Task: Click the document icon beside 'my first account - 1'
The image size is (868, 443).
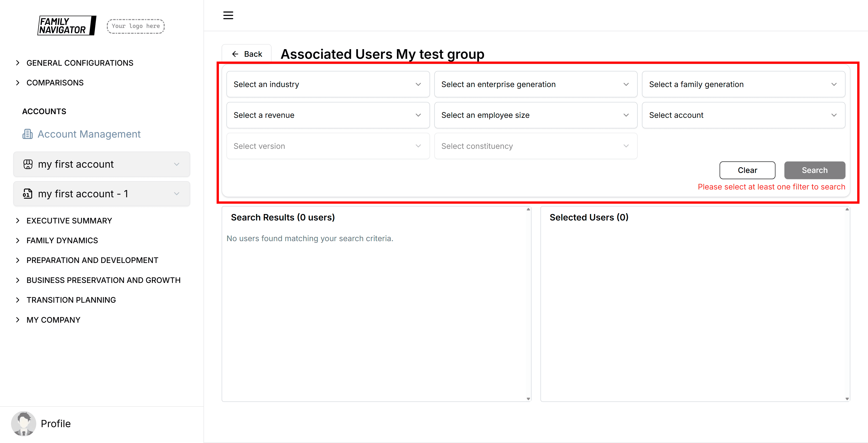Action: click(x=28, y=194)
